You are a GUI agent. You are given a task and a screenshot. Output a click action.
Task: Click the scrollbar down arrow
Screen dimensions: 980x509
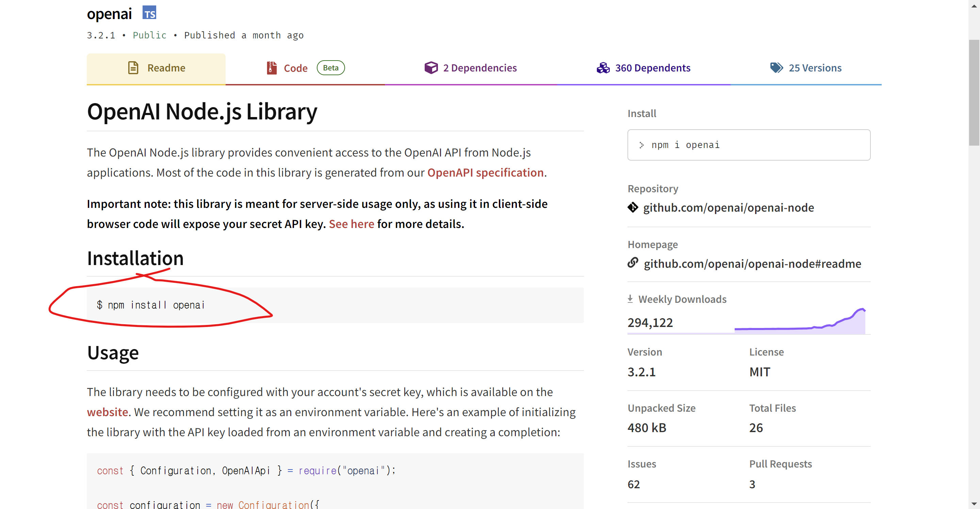974,504
